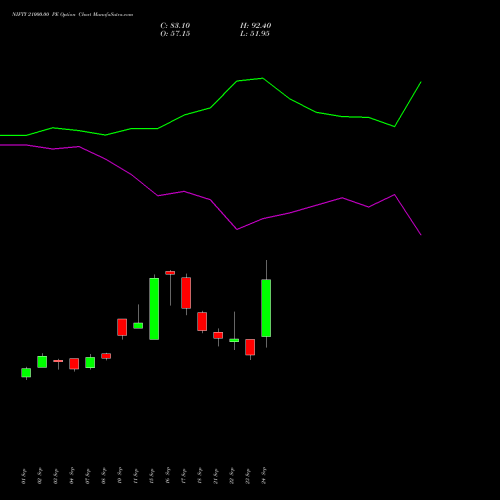This screenshot has width=500, height=500.
Task: Select the red candle above 23 Sep
Action: click(x=250, y=347)
